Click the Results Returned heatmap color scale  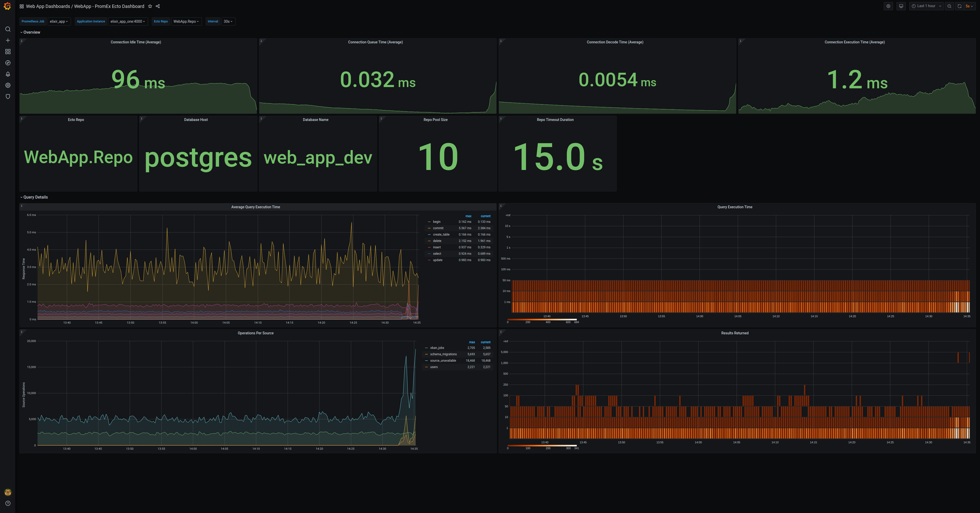542,446
